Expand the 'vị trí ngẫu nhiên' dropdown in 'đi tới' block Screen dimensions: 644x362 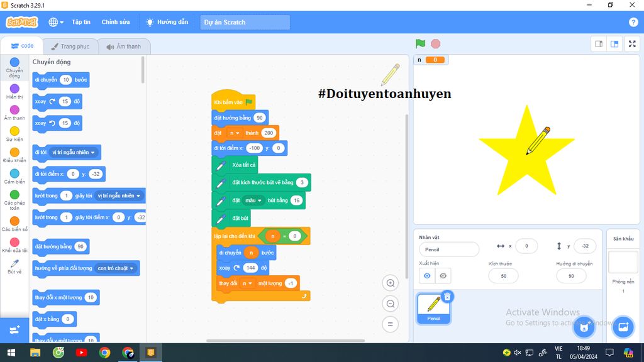click(x=93, y=152)
